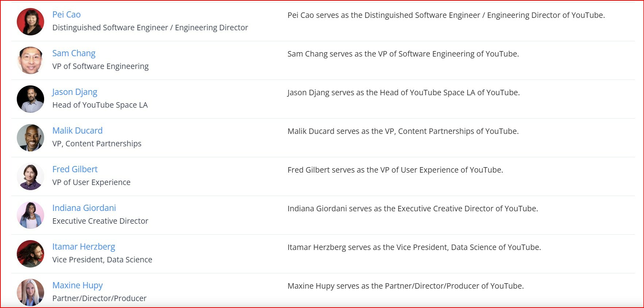This screenshot has height=308, width=644.
Task: Click Fred Gilbert's profile photo
Action: (x=31, y=177)
